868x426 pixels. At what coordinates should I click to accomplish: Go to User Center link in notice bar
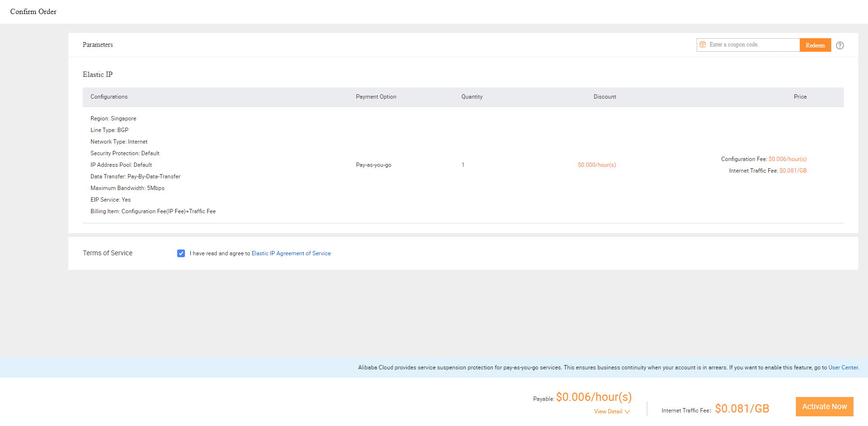point(843,367)
